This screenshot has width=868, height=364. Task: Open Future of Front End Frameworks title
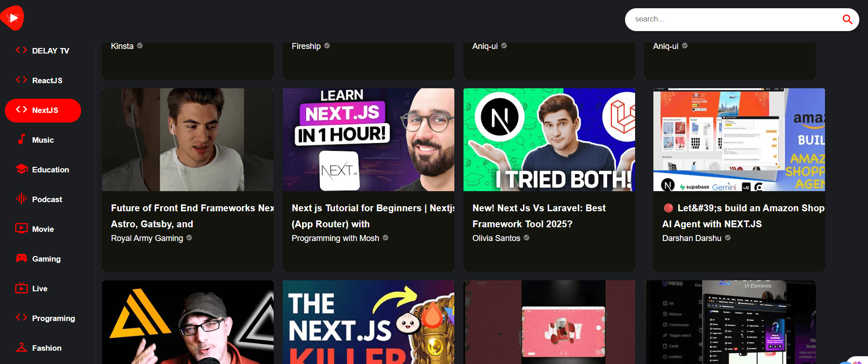tap(192, 216)
